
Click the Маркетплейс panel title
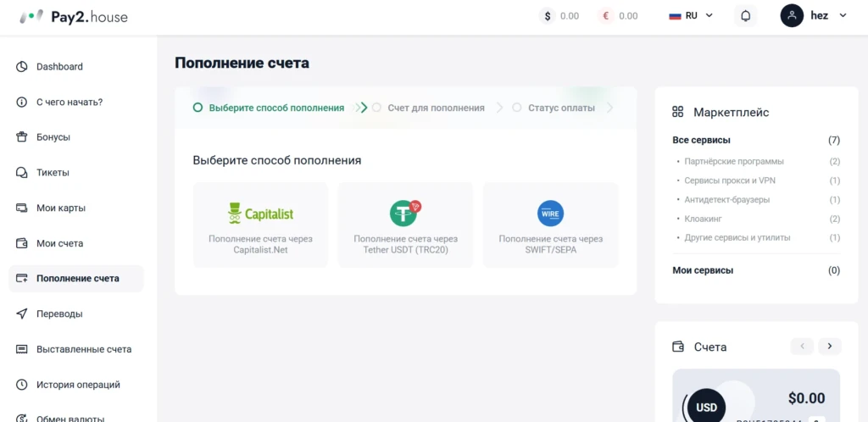pyautogui.click(x=732, y=112)
